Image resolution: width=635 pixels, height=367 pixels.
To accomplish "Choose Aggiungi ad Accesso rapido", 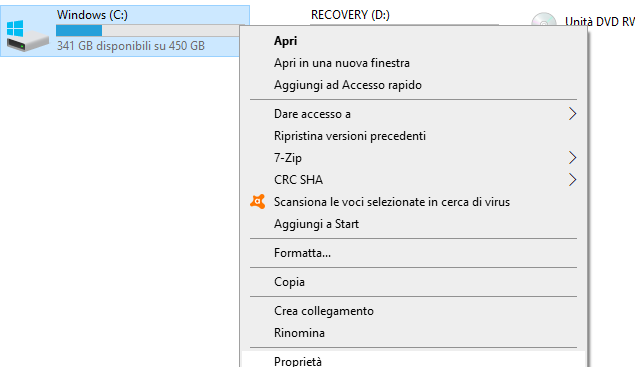I will (x=413, y=85).
